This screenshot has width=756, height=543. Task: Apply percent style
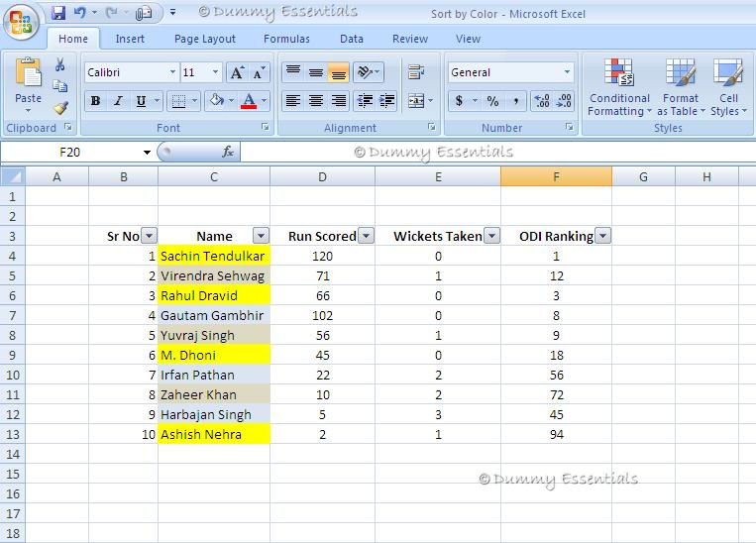[492, 101]
